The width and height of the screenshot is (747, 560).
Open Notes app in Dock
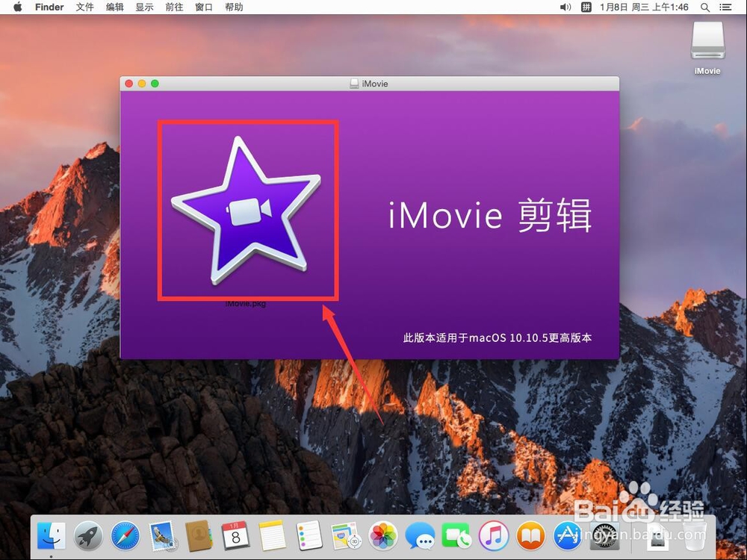(272, 535)
